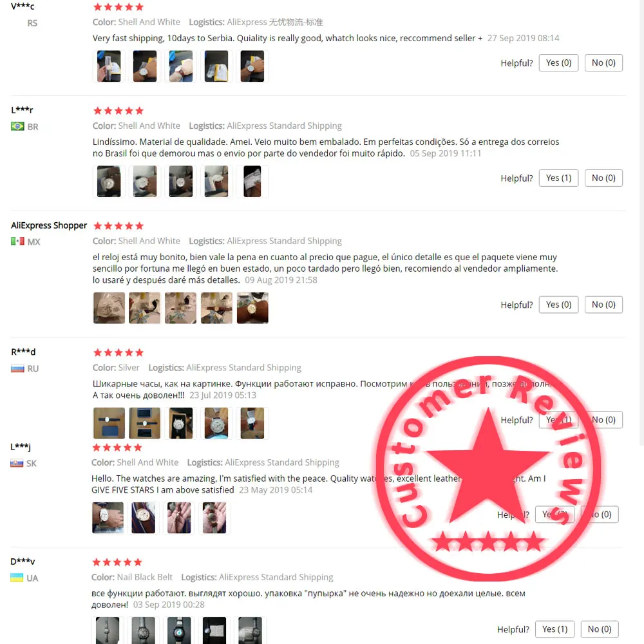The width and height of the screenshot is (644, 644).
Task: Click the five-star rating of V***c's review
Action: (x=118, y=7)
